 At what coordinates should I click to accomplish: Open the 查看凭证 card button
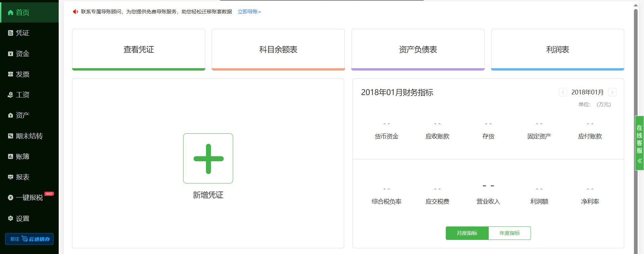pyautogui.click(x=139, y=49)
